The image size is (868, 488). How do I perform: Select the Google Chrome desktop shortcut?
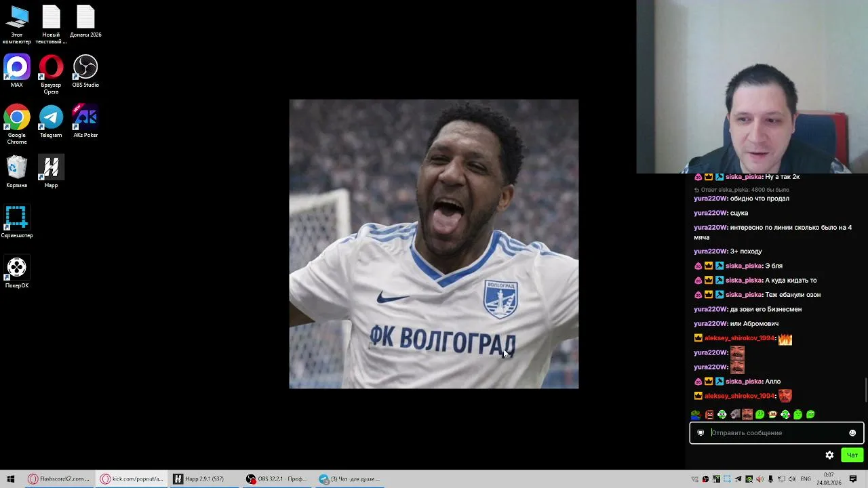(17, 124)
